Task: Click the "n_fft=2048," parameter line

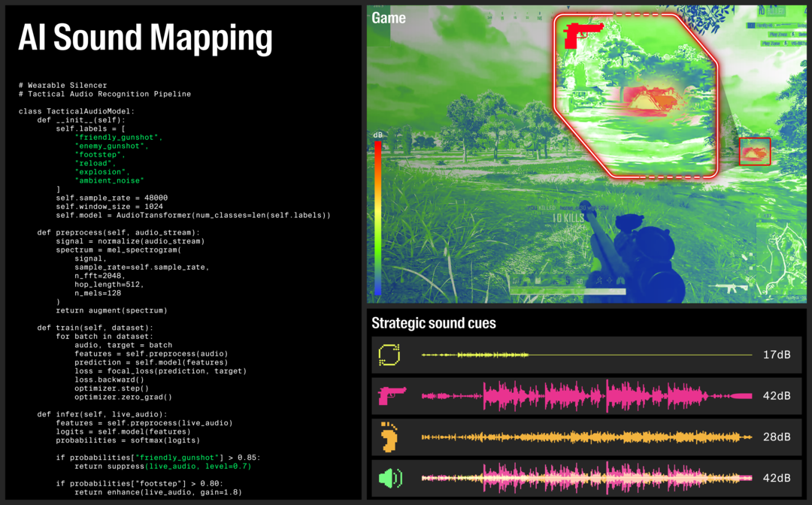Action: [100, 276]
